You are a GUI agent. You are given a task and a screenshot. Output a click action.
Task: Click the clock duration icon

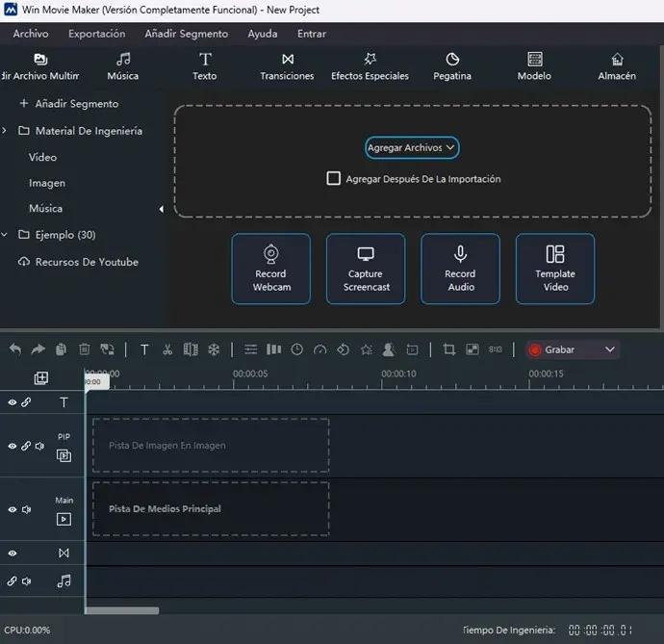point(296,349)
